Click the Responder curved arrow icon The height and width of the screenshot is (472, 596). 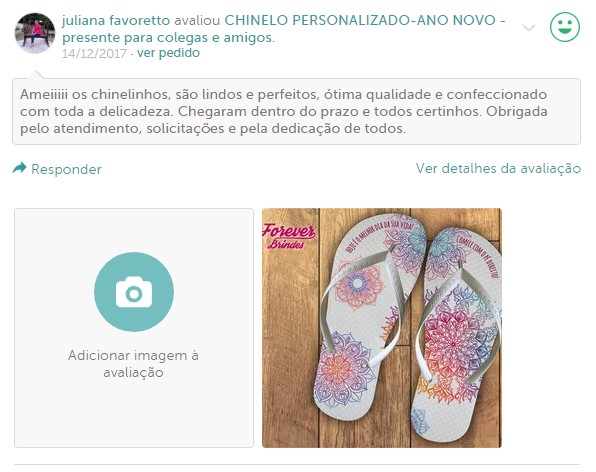pyautogui.click(x=19, y=168)
